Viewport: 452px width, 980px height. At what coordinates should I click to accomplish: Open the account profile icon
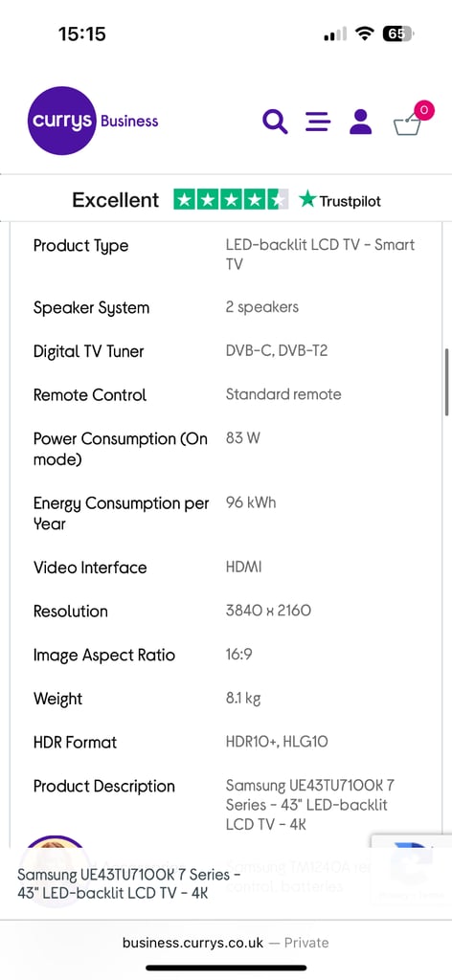click(361, 122)
